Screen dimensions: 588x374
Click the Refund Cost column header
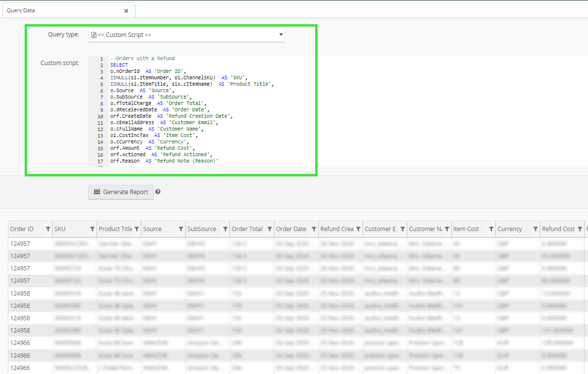click(x=558, y=229)
